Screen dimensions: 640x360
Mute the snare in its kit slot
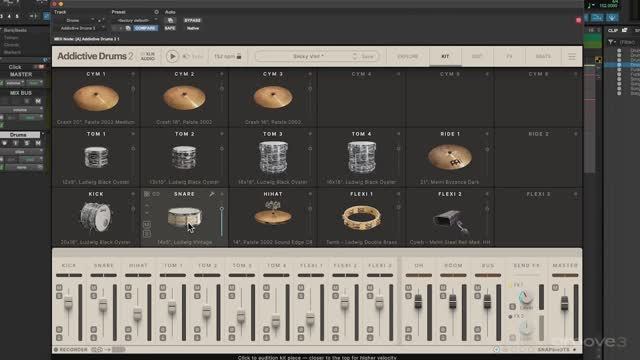(x=147, y=224)
